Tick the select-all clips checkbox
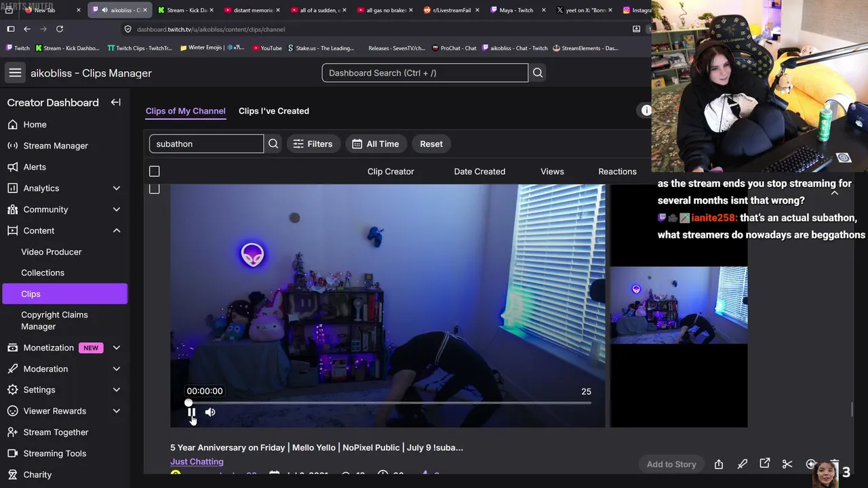 tap(155, 171)
